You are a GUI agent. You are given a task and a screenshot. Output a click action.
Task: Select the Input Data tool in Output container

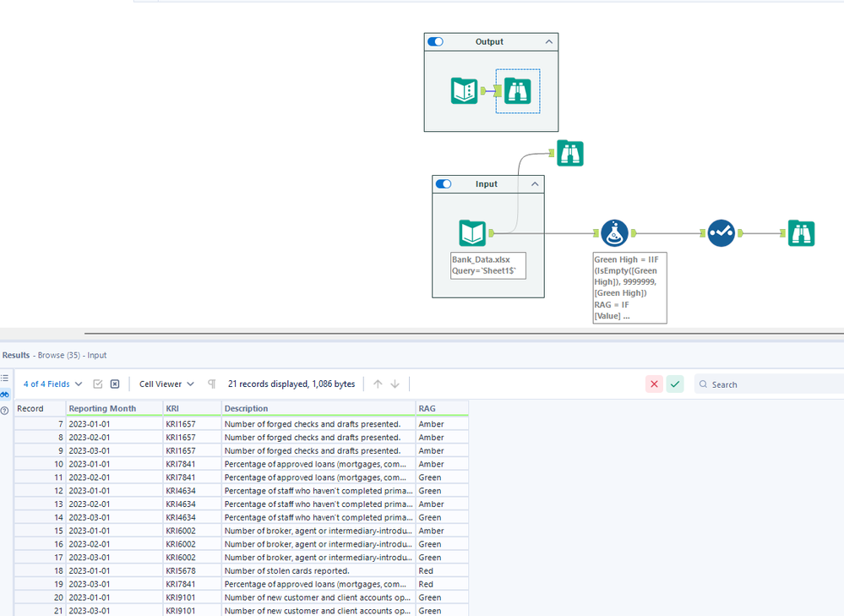[x=464, y=90]
